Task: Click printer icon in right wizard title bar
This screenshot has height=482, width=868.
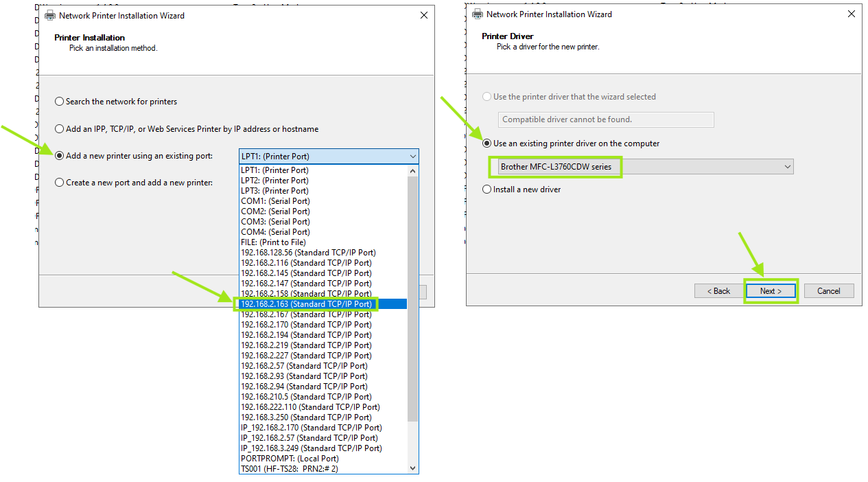Action: pos(477,14)
